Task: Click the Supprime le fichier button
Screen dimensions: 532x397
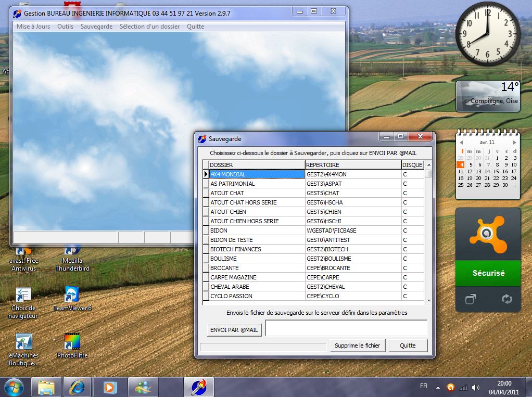Action: tap(357, 345)
